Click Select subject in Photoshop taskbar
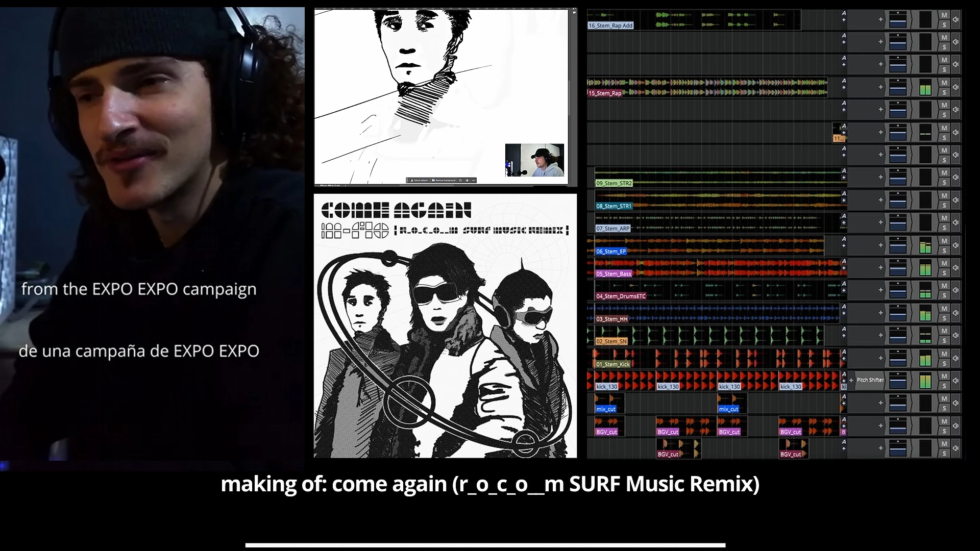This screenshot has width=980, height=551. (420, 180)
